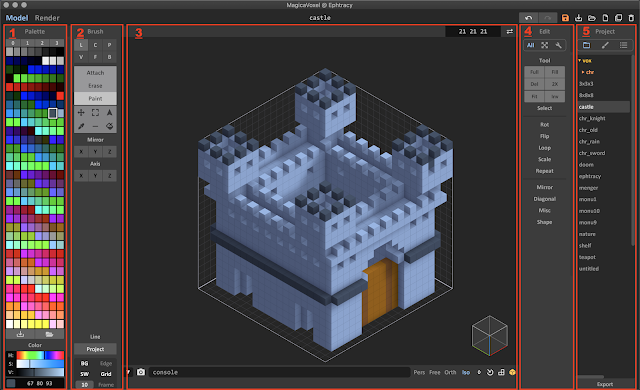The height and width of the screenshot is (390, 640).
Task: Click the Export button
Action: pyautogui.click(x=605, y=384)
